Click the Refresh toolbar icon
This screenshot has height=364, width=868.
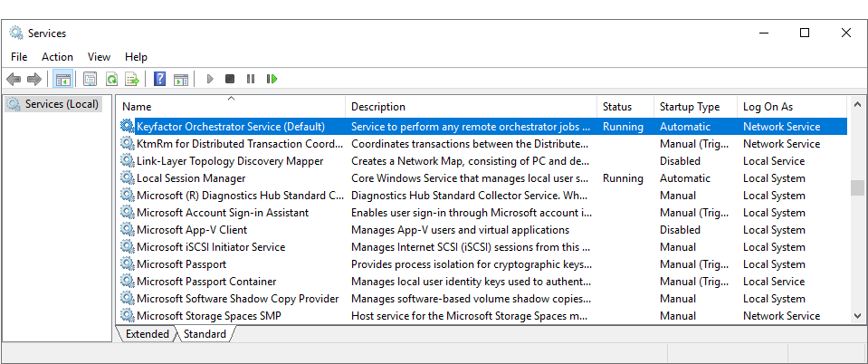click(111, 80)
